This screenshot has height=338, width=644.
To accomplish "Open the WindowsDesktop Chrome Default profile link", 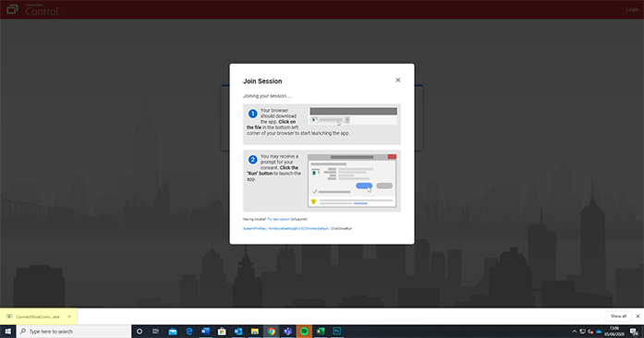I will (x=298, y=228).
